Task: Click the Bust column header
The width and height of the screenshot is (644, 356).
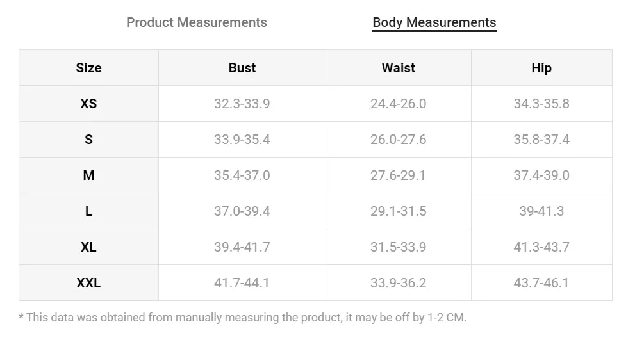Action: point(242,68)
